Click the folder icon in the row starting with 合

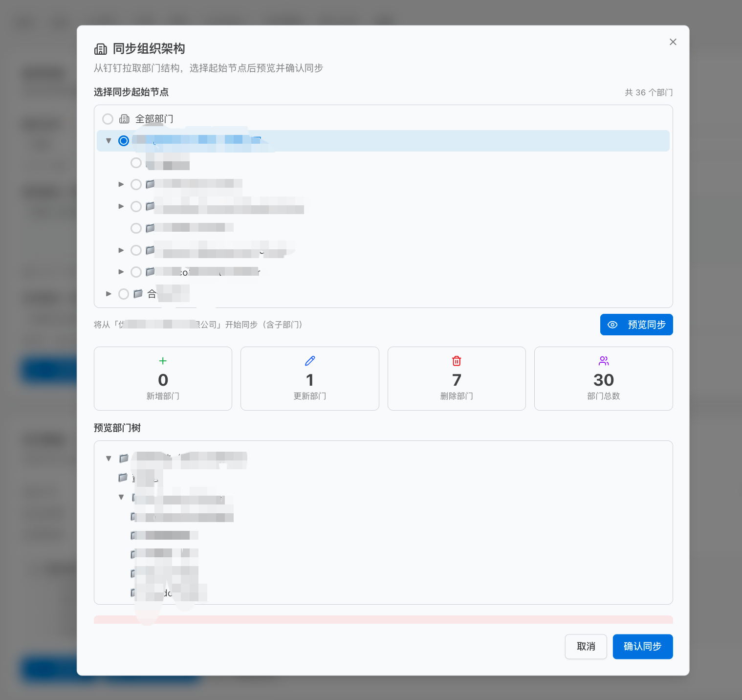coord(138,294)
